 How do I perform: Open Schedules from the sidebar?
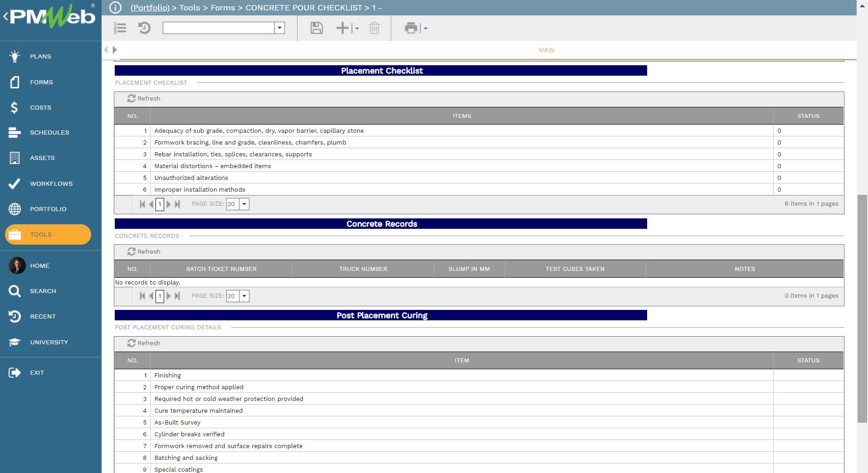coord(49,132)
